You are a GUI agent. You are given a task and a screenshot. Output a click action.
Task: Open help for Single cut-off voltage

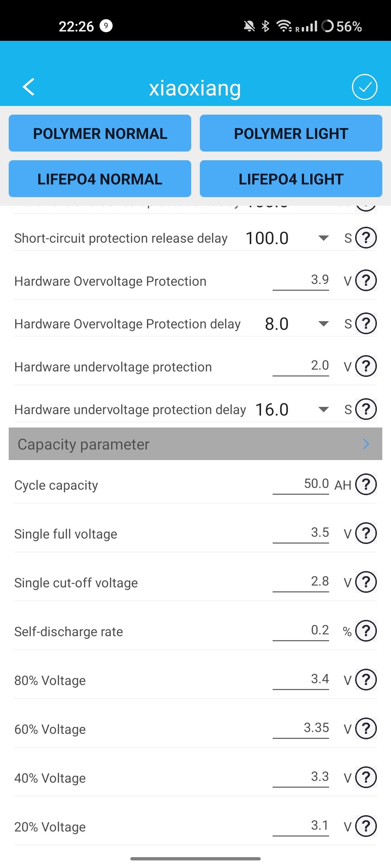[366, 582]
